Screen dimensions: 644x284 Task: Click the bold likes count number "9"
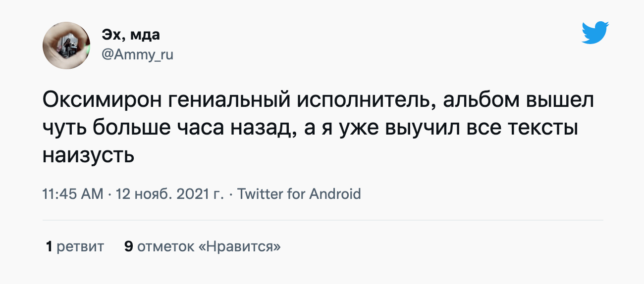128,246
